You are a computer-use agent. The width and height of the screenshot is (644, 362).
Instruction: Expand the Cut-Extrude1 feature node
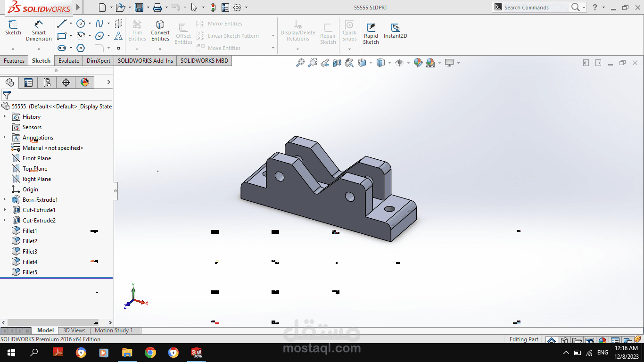pos(5,210)
